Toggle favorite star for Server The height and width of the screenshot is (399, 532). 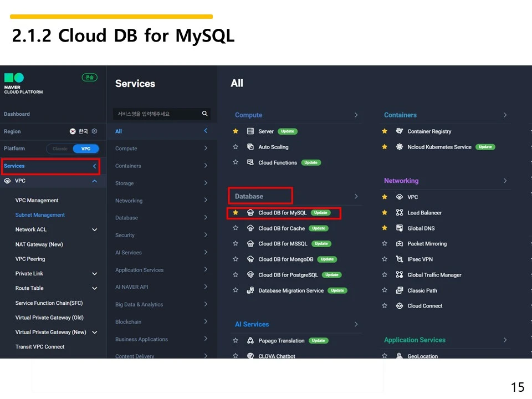point(236,131)
